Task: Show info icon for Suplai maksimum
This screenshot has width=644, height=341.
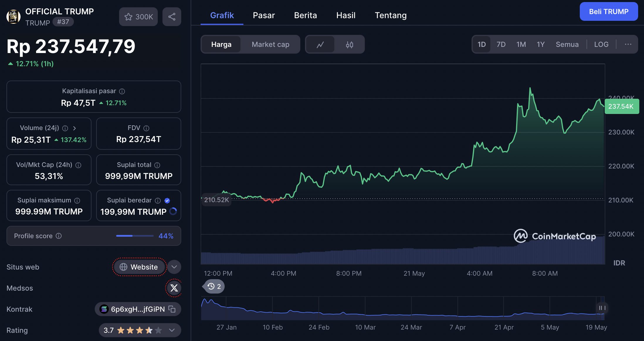Action: pyautogui.click(x=77, y=201)
